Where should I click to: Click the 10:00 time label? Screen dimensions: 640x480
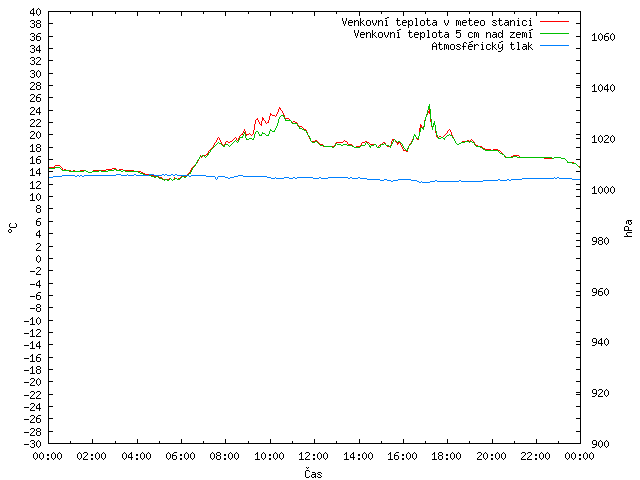(x=269, y=456)
